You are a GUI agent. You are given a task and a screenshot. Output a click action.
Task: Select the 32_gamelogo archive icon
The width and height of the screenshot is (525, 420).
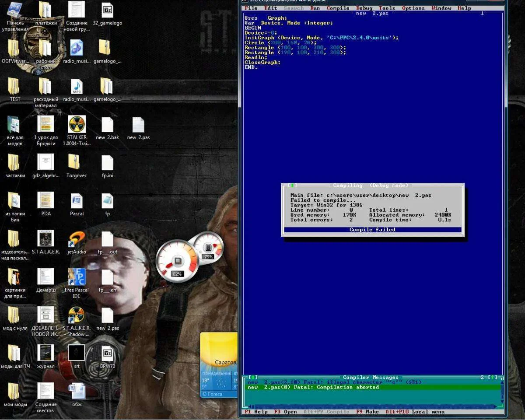coord(107,14)
